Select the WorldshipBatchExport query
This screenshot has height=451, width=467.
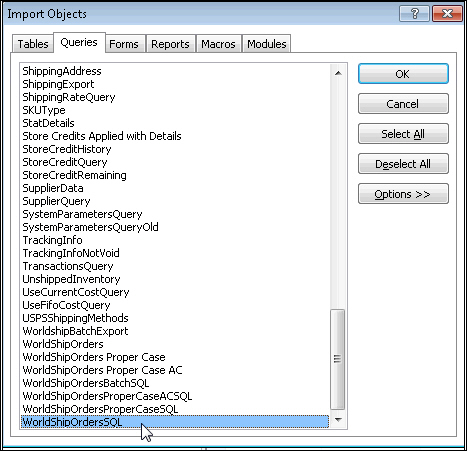[75, 331]
